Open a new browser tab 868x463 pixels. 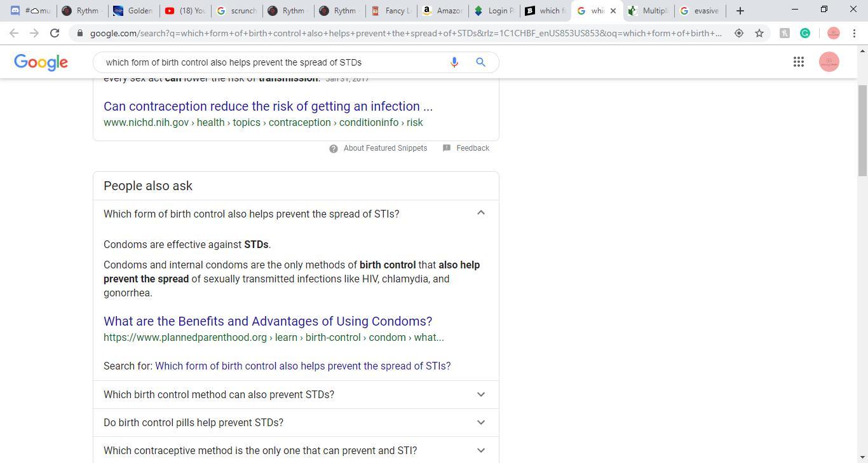click(x=740, y=11)
